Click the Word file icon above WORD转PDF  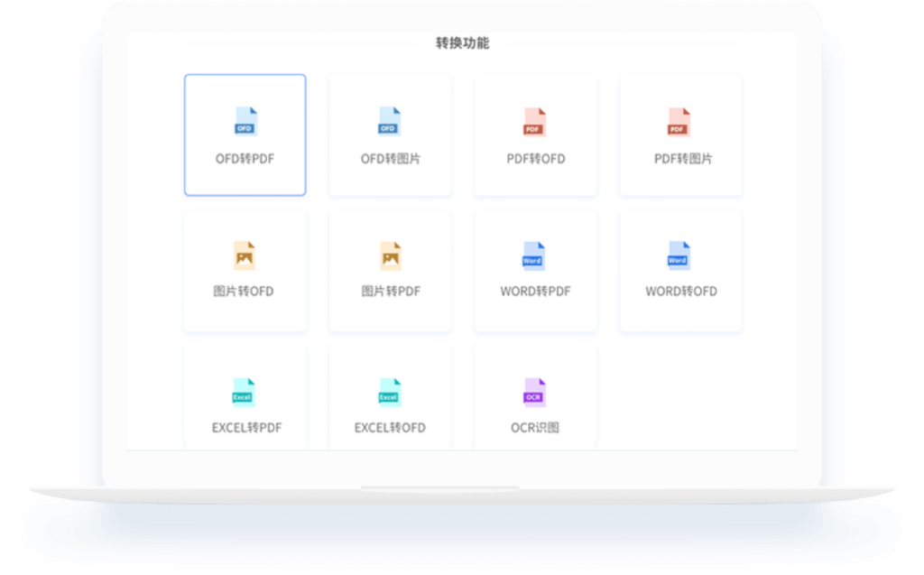[534, 256]
